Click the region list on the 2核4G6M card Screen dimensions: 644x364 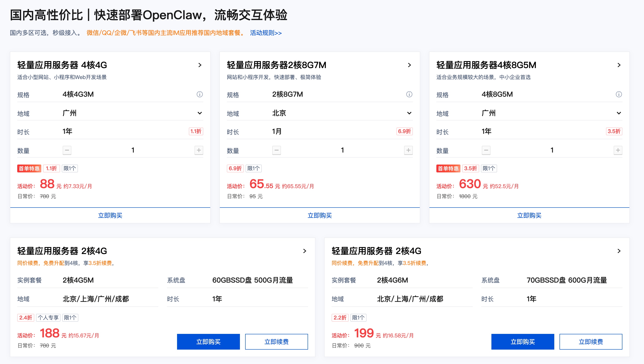tap(410, 299)
